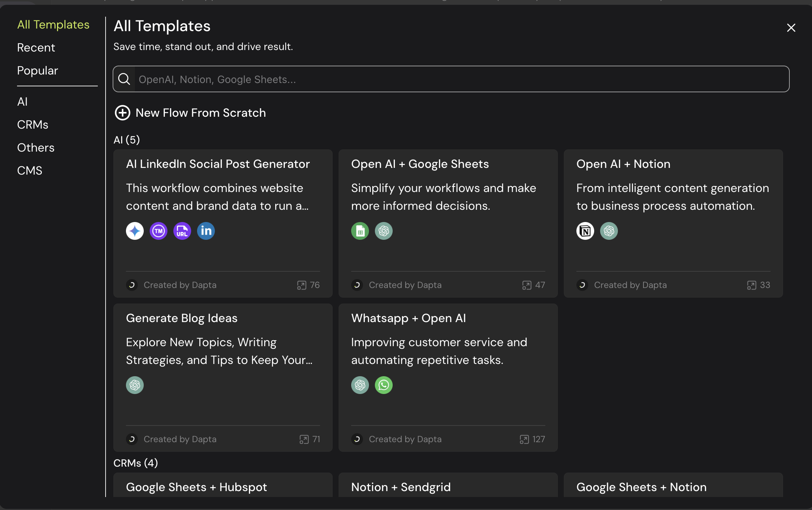Click use-count icon on Whatsapp + Open AI card
This screenshot has width=812, height=510.
(524, 439)
